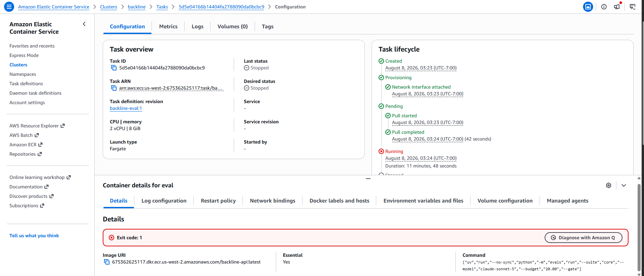Navigate to Clusters breadcrumb

pos(108,7)
